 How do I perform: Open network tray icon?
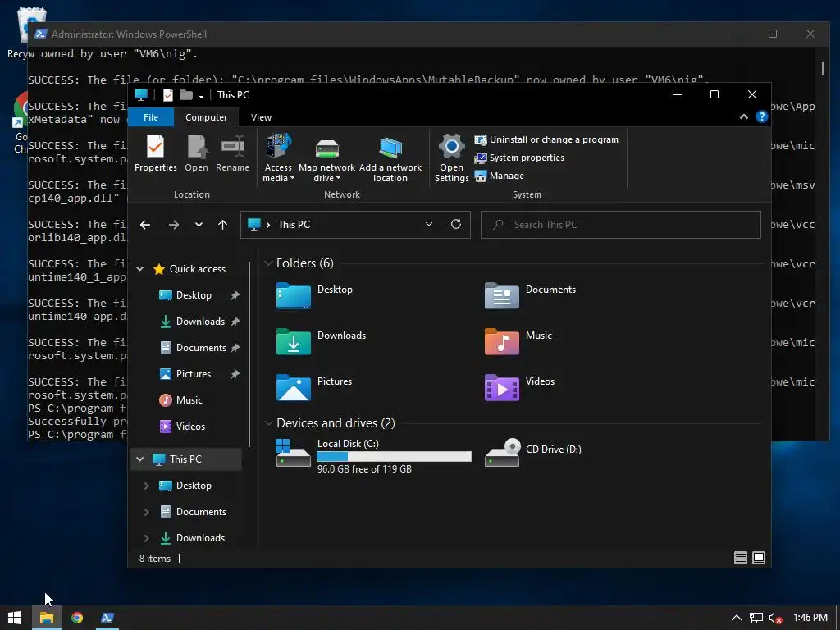pos(756,618)
